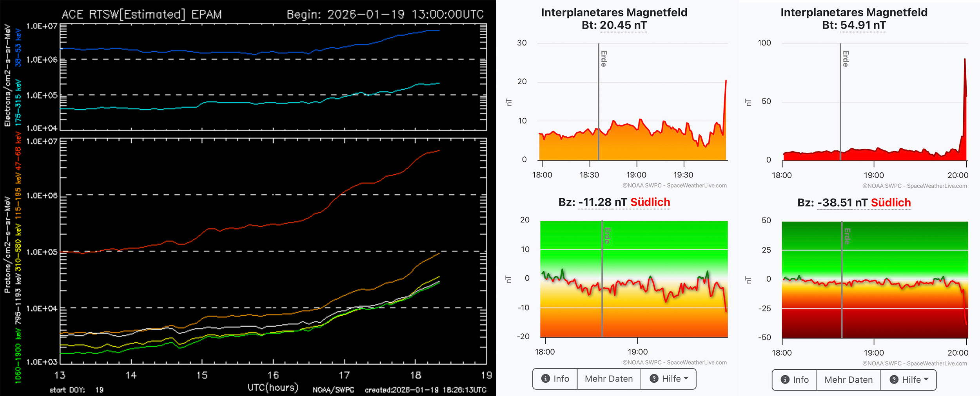Open Mehr Daten below the -11.28 nT Bz chart
Screen dimensions: 980x396
click(x=609, y=378)
